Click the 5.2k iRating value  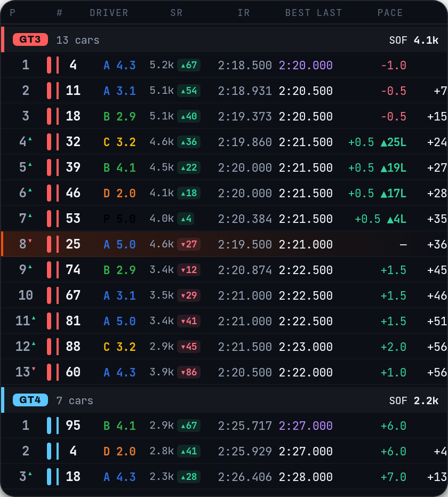[x=162, y=65]
